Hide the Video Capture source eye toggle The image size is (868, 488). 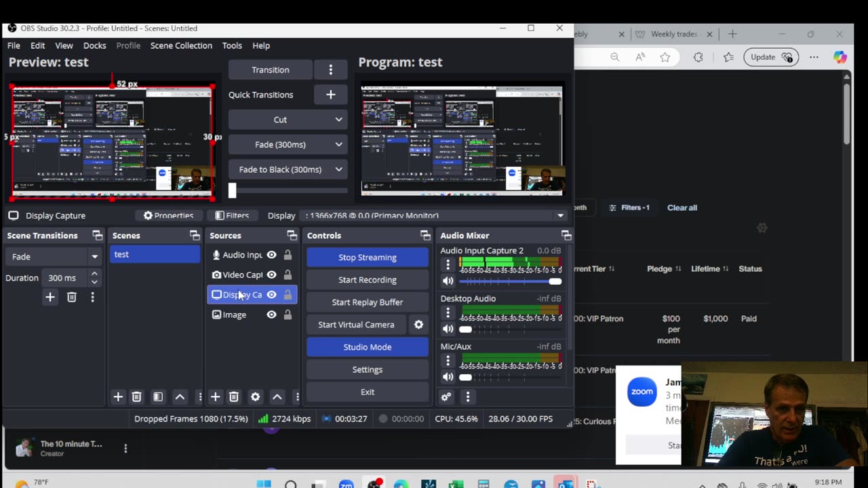[272, 274]
